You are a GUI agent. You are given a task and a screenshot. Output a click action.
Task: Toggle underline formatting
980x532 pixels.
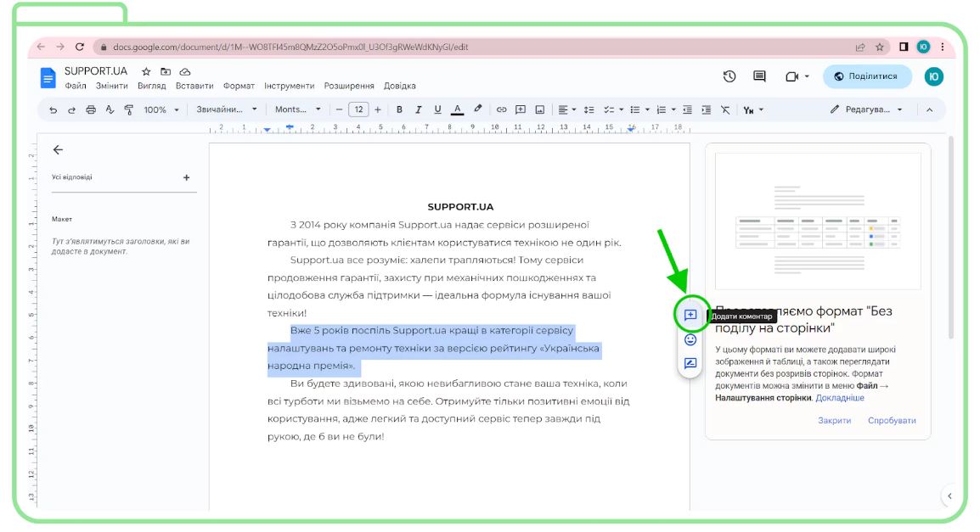[x=437, y=110]
